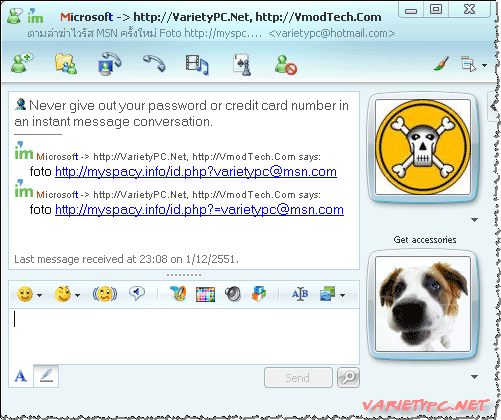This screenshot has height=420, width=501.
Task: Switch to text mode letter A tab
Action: coord(21,376)
